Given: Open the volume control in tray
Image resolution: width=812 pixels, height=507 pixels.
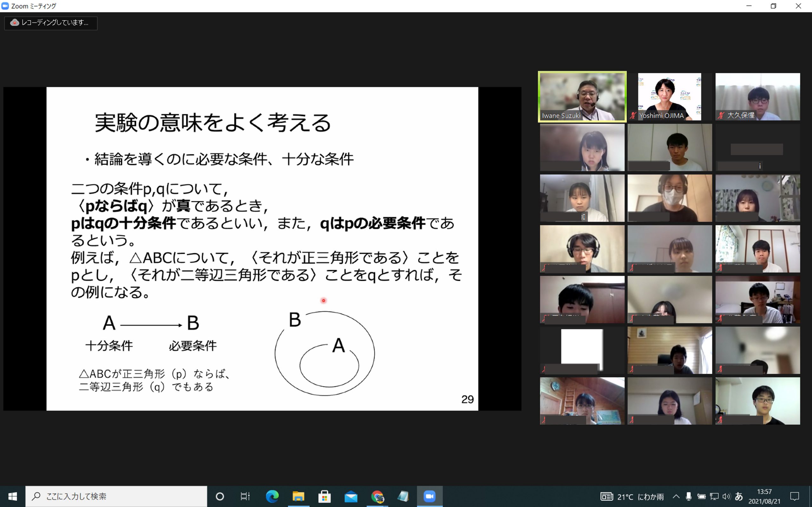Looking at the screenshot, I should 726,496.
